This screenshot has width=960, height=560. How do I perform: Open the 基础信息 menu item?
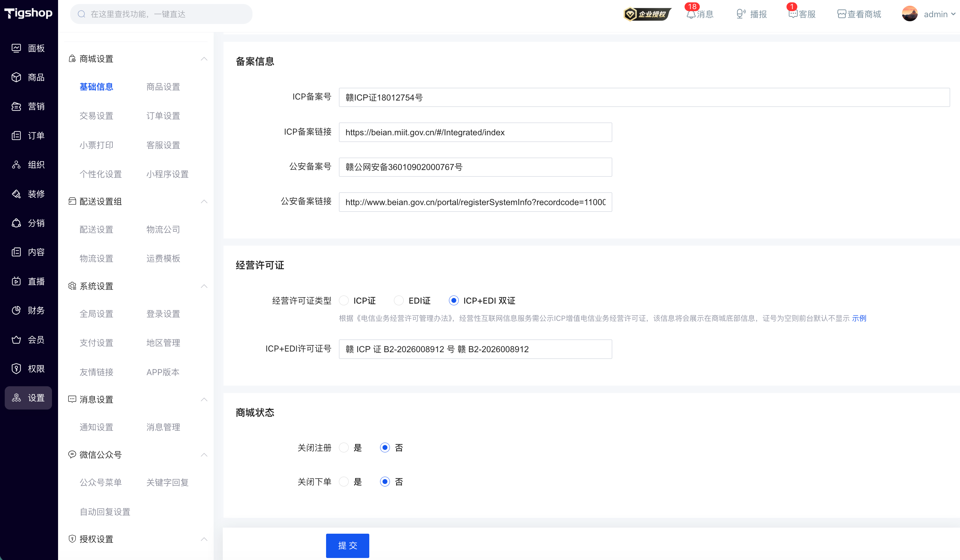(x=97, y=87)
